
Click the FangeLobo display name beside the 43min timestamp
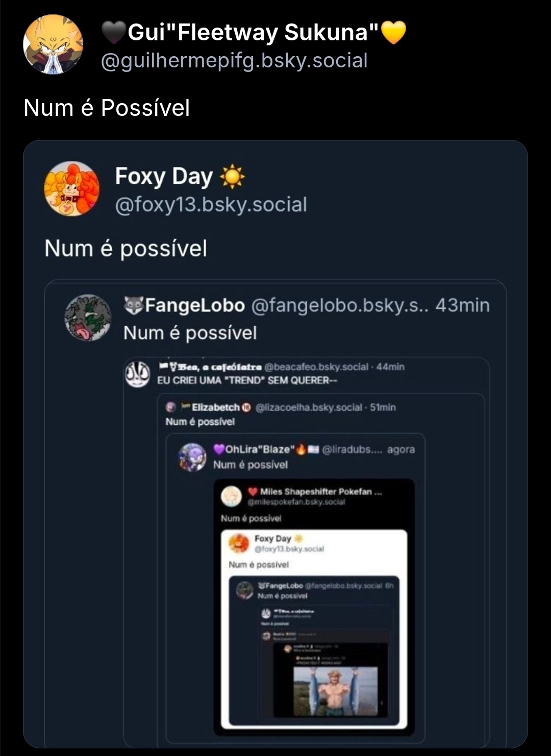pyautogui.click(x=195, y=305)
